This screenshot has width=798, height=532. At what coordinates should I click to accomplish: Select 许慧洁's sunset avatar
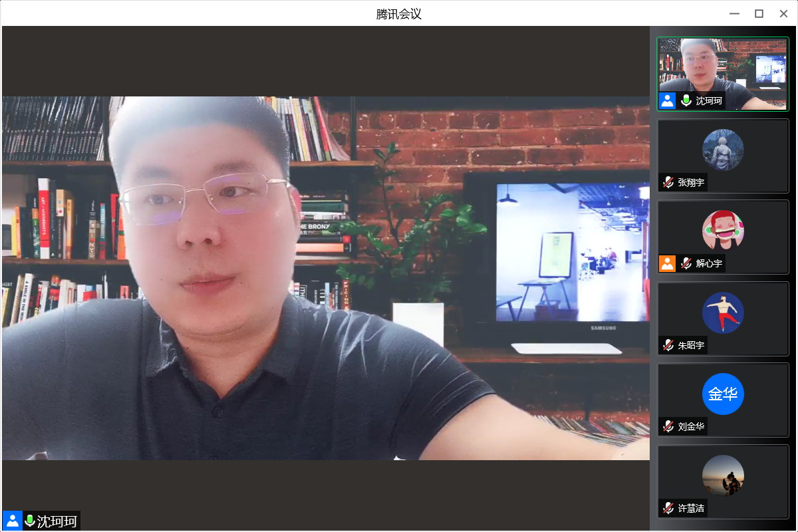tap(723, 475)
